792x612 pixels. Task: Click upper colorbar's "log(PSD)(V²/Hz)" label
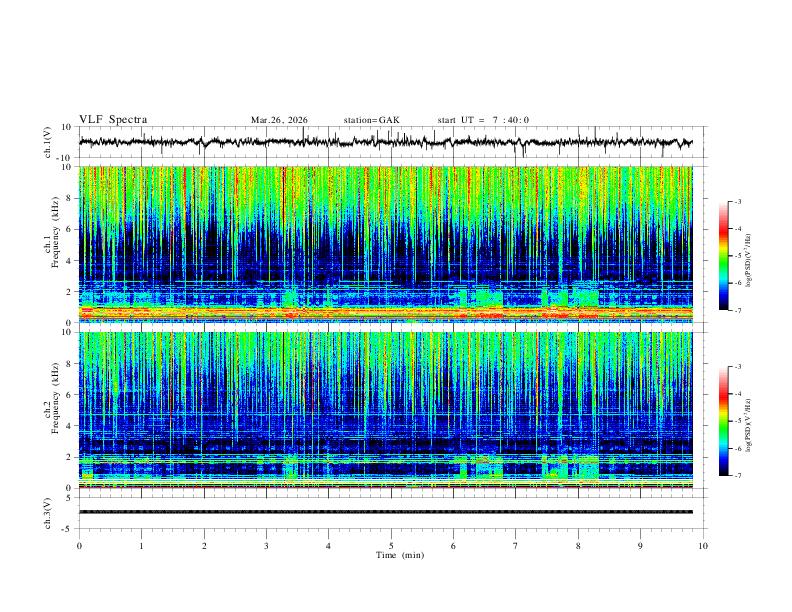[749, 261]
